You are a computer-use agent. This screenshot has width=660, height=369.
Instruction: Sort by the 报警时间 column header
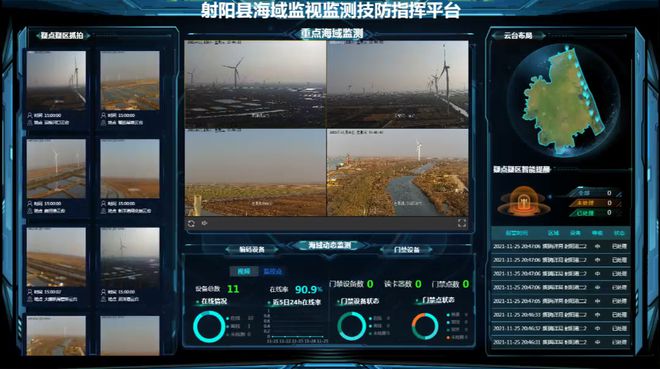[516, 233]
